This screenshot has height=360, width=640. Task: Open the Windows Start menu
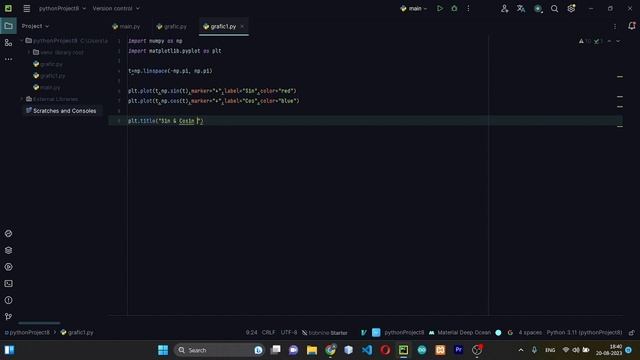point(163,350)
